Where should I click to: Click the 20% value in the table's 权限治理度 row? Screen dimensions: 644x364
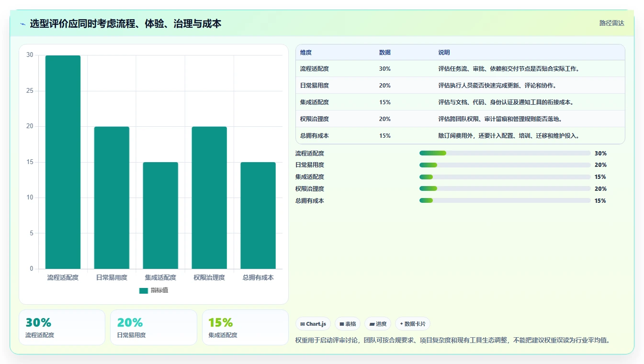pyautogui.click(x=385, y=119)
